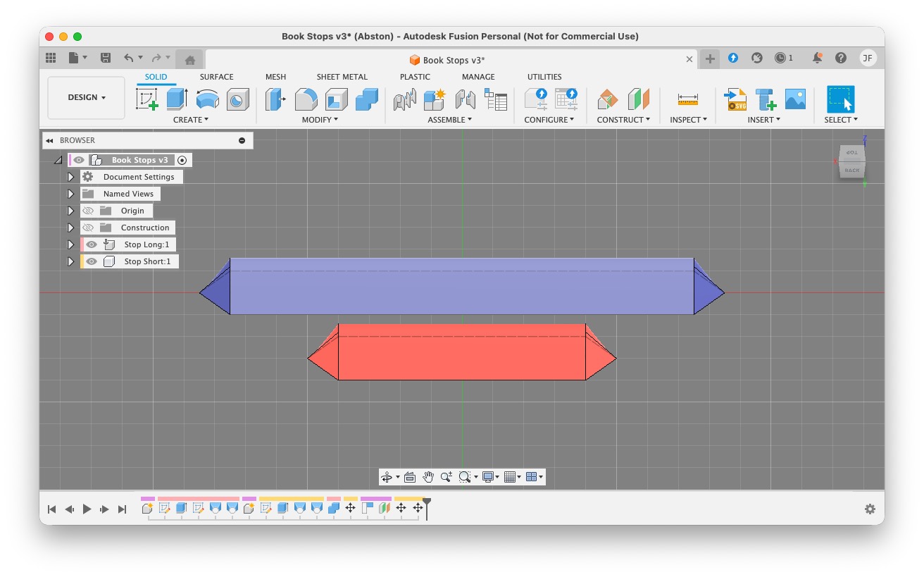
Task: Select the Create Sketch tool
Action: [x=147, y=99]
